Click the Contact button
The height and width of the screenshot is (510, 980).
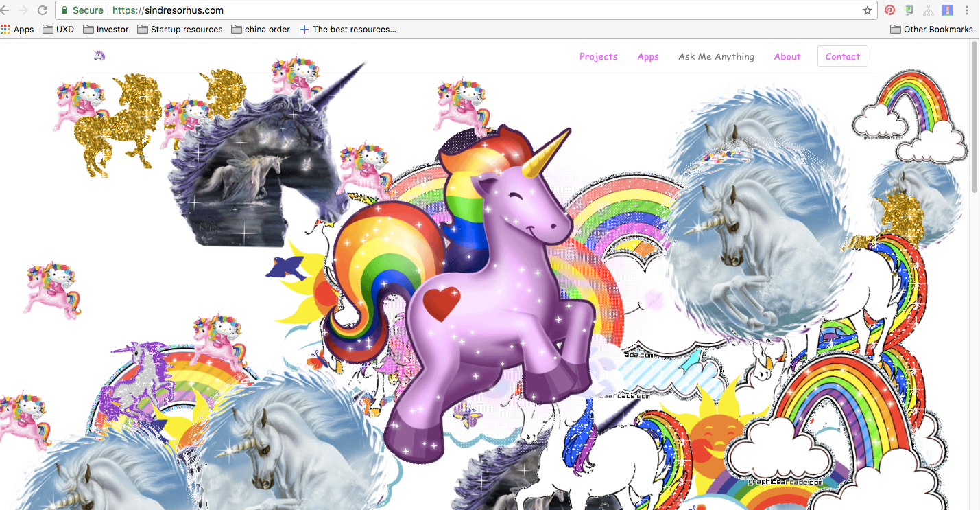pos(843,56)
